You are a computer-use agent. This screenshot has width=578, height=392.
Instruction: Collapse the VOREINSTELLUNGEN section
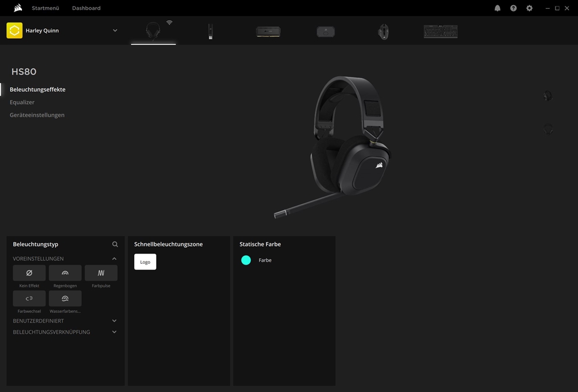pos(114,259)
